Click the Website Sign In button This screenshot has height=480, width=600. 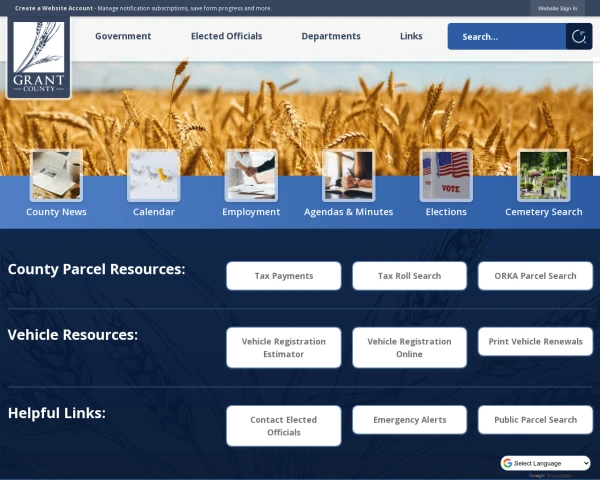tap(557, 8)
